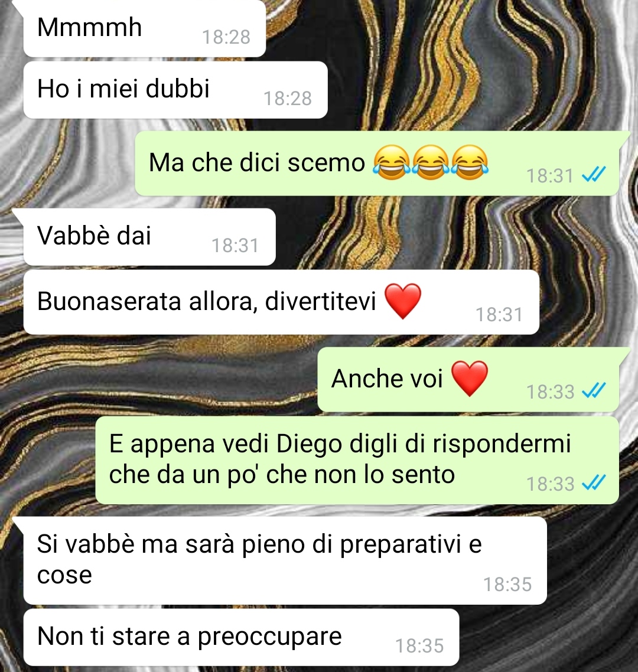638x672 pixels.
Task: Tap the 18:35 timestamp on 'Non ti stare'
Action: 419,646
